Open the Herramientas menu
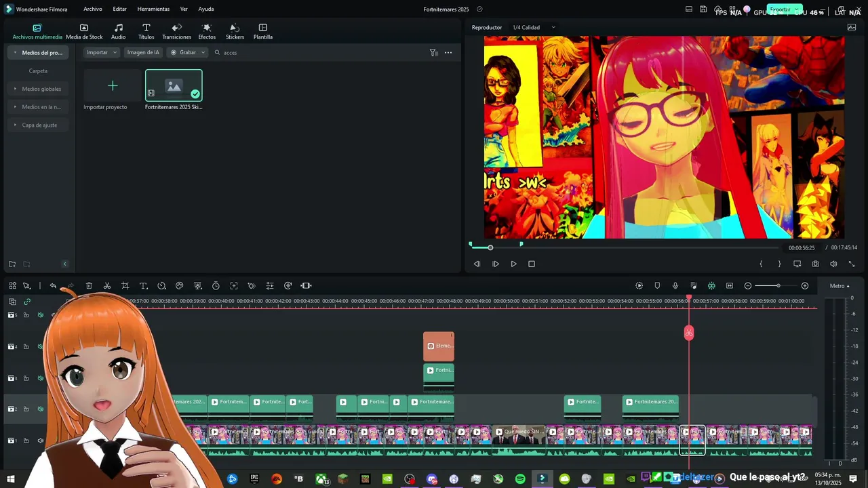 click(153, 9)
